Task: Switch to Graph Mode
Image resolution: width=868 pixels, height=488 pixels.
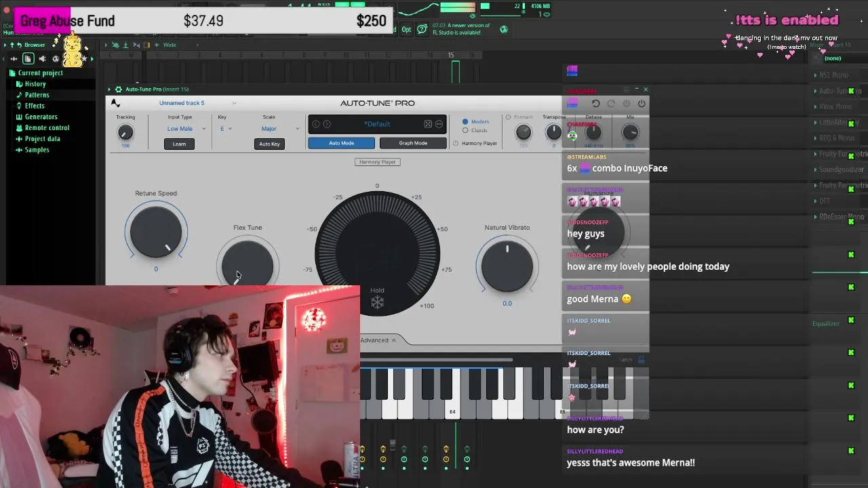Action: pos(413,143)
